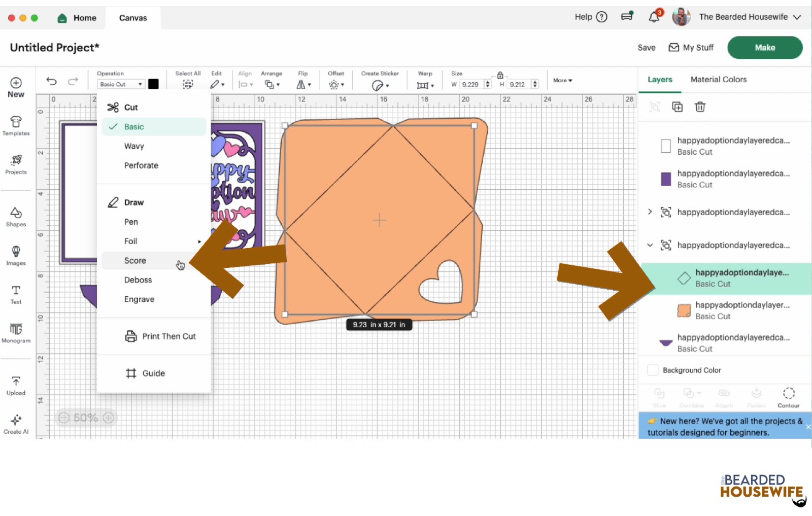
Task: Open the Operation Basic Cut dropdown
Action: [x=121, y=84]
